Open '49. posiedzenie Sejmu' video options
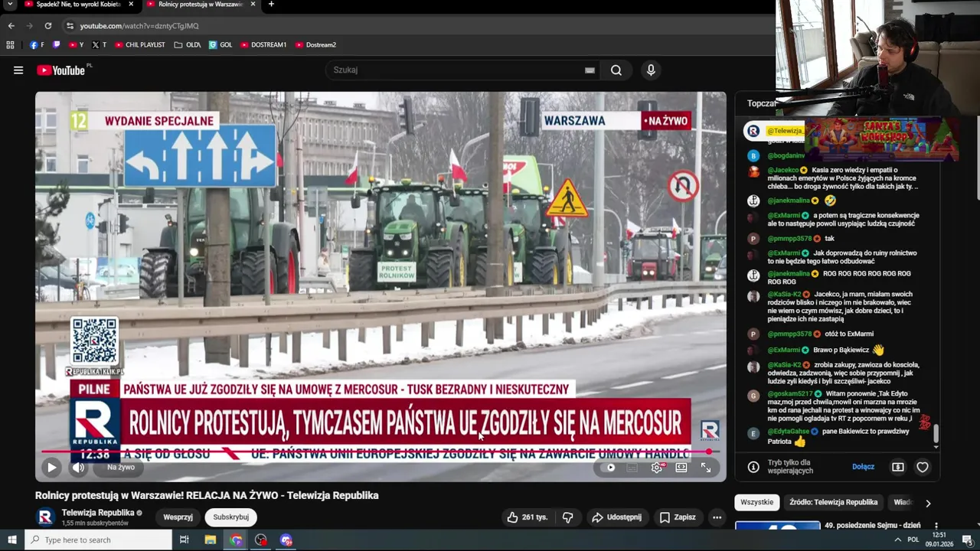 point(936,526)
